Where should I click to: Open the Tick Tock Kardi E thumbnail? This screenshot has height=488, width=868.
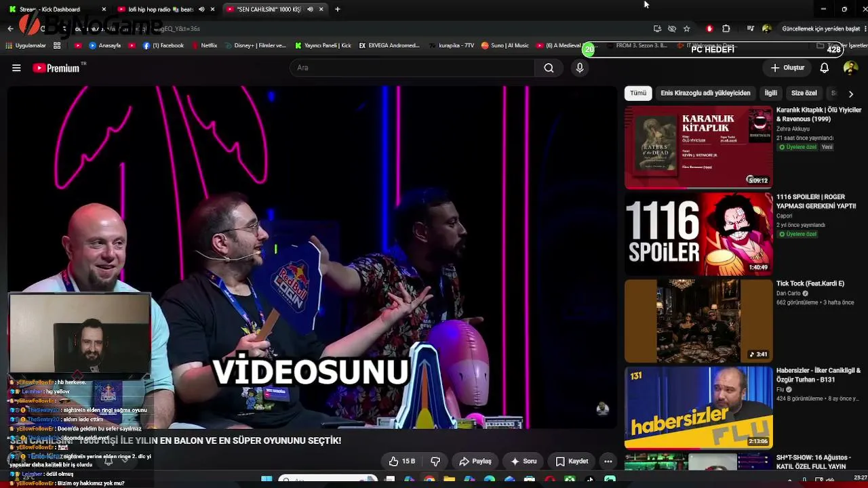pyautogui.click(x=698, y=321)
